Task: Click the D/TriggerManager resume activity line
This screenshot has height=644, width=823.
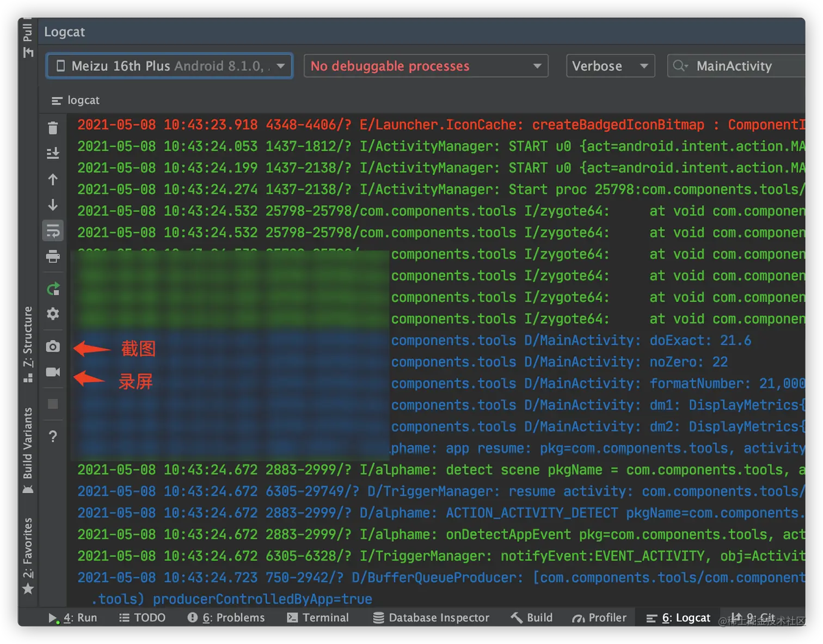Action: tap(441, 492)
